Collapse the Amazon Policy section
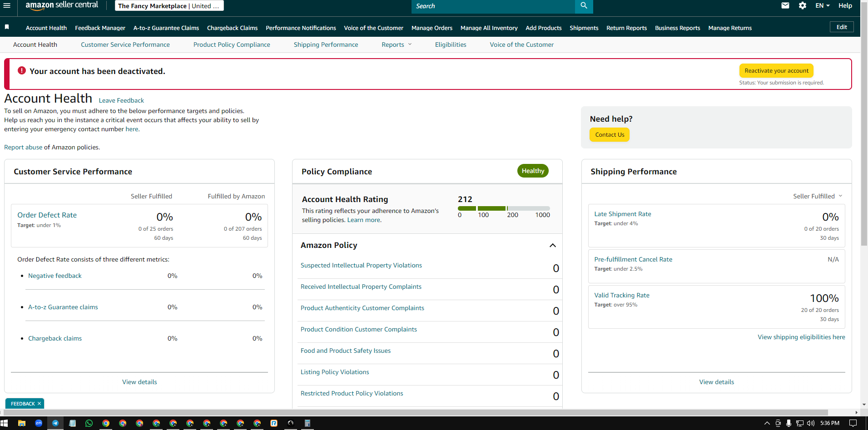Viewport: 868px width, 430px height. point(553,245)
